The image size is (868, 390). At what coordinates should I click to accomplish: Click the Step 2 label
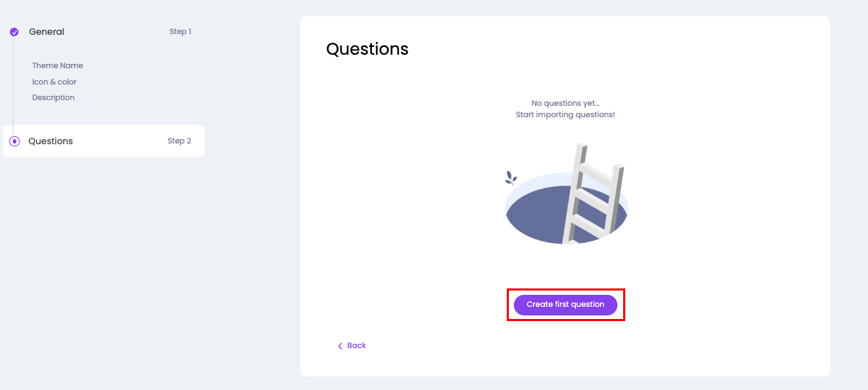(x=180, y=141)
